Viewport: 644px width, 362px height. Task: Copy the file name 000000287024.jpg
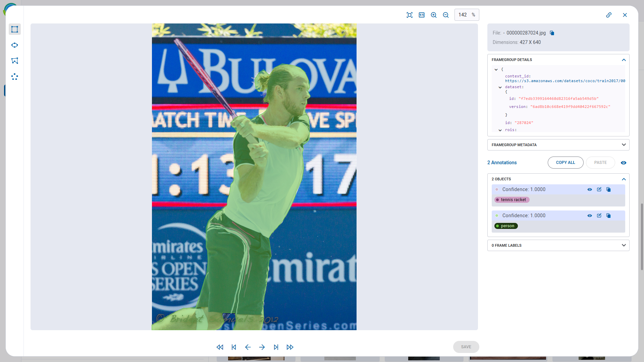[x=552, y=33]
